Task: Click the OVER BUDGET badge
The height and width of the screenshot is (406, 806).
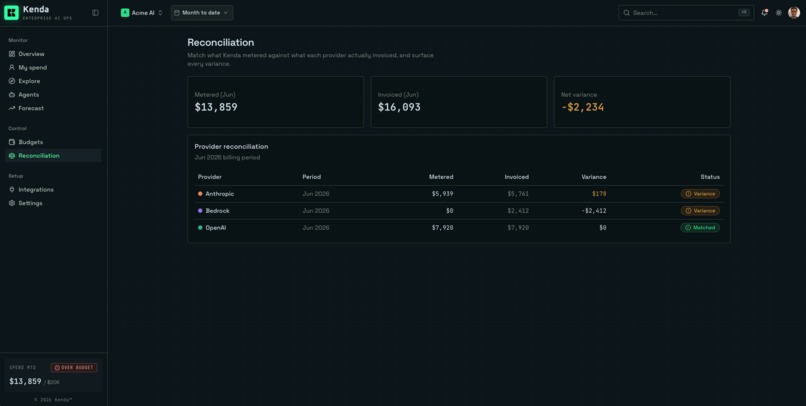Action: 74,367
